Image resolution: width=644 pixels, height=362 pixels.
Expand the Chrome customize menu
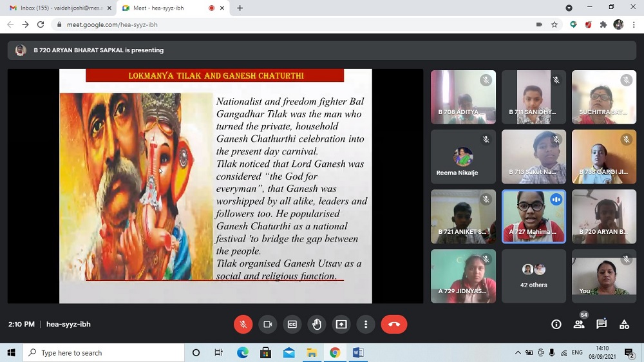(x=634, y=24)
